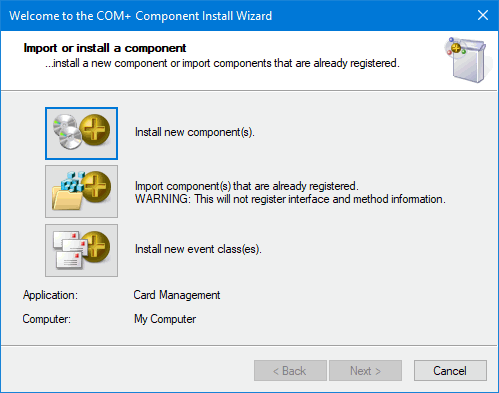
Task: Click the My Computer value text
Action: click(x=165, y=319)
